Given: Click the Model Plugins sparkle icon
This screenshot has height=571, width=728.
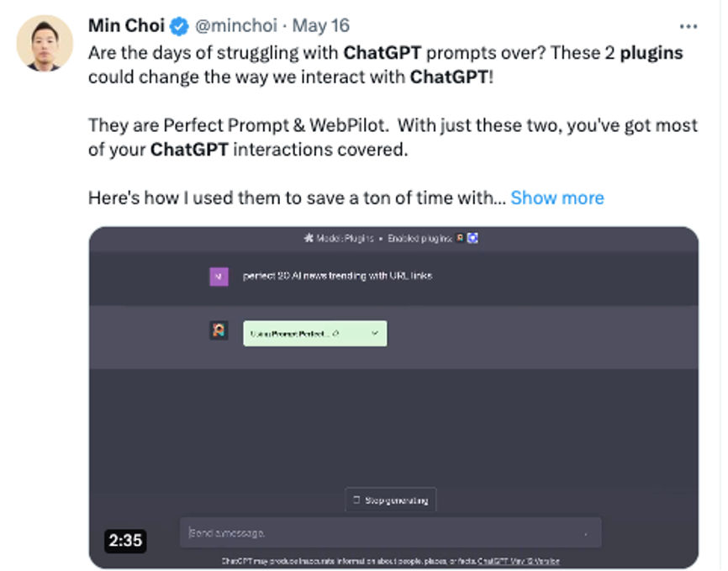Looking at the screenshot, I should coord(309,239).
